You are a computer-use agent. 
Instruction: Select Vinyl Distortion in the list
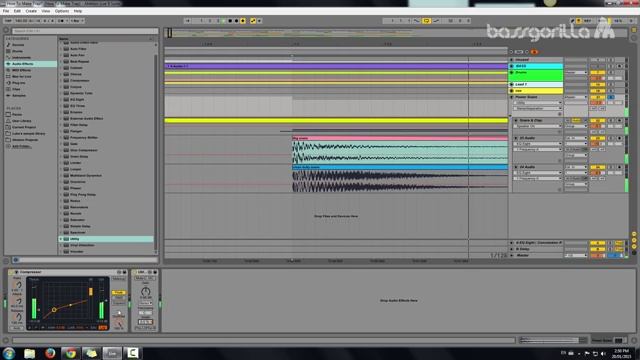tap(82, 245)
